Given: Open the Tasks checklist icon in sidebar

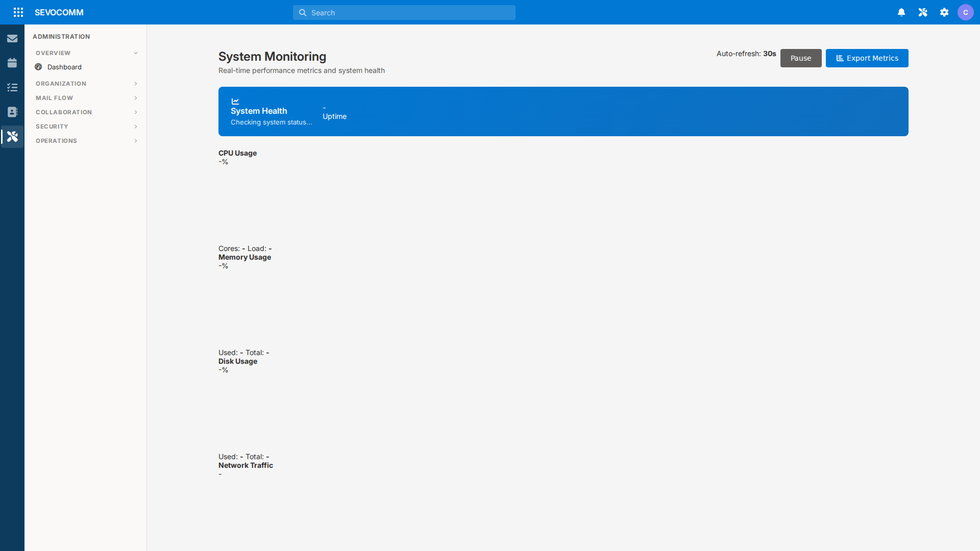Looking at the screenshot, I should [x=12, y=87].
